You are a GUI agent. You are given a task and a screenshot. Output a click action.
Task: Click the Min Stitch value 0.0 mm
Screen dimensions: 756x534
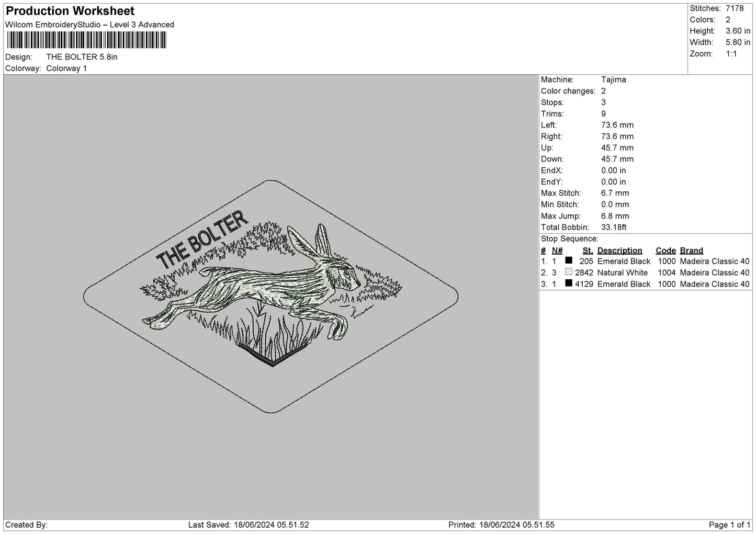point(615,204)
